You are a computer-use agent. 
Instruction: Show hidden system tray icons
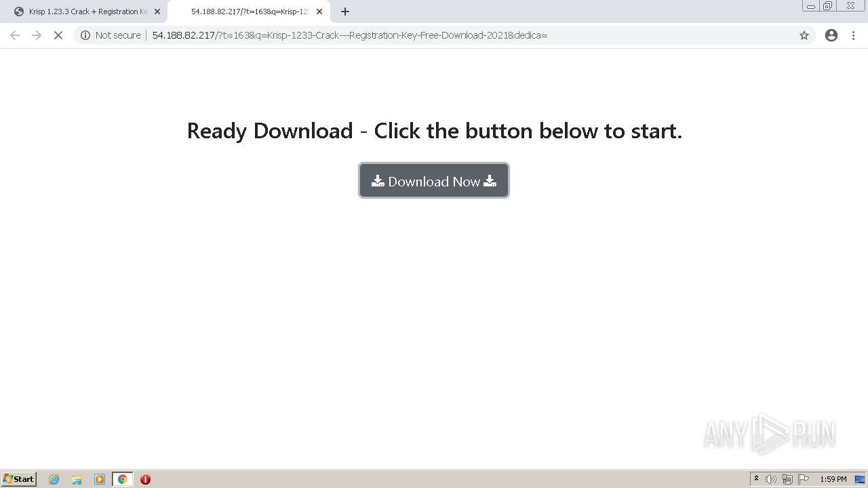(x=756, y=479)
